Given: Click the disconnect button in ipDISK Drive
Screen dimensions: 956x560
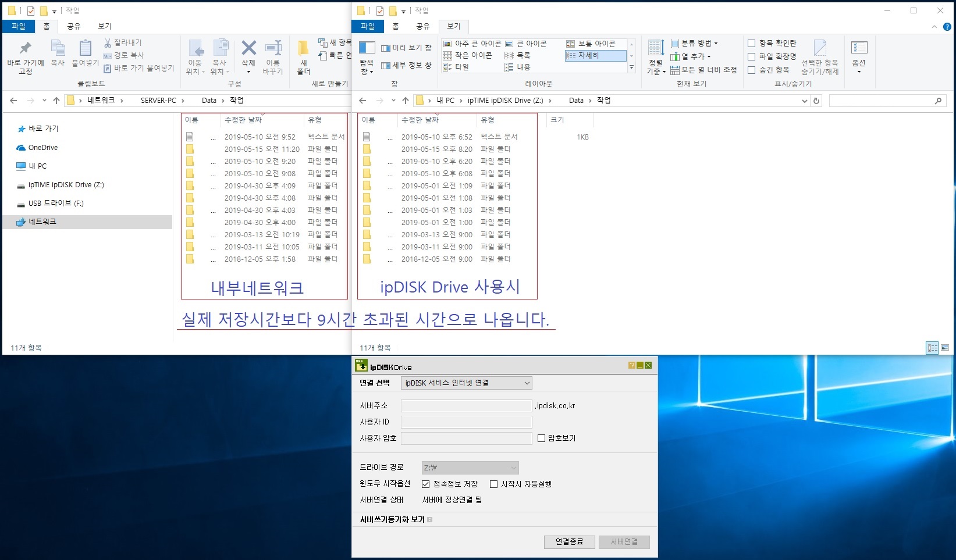Looking at the screenshot, I should [x=569, y=541].
